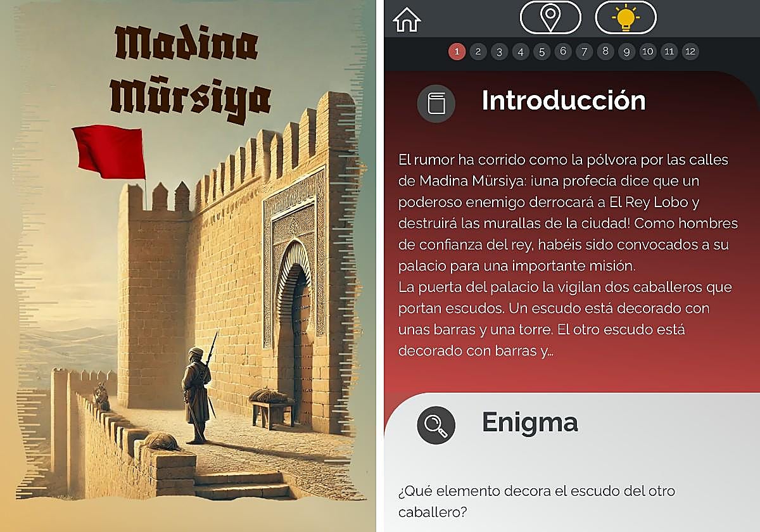760x532 pixels.
Task: Go to step 1
Action: [457, 51]
